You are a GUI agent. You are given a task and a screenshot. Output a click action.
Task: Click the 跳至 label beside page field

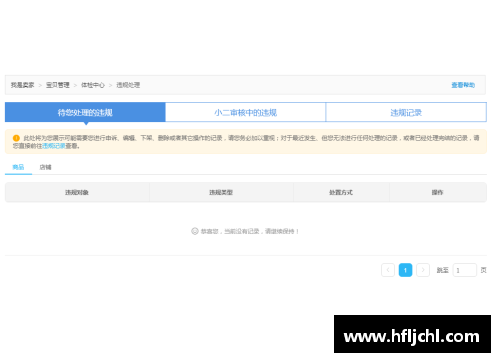[443, 270]
